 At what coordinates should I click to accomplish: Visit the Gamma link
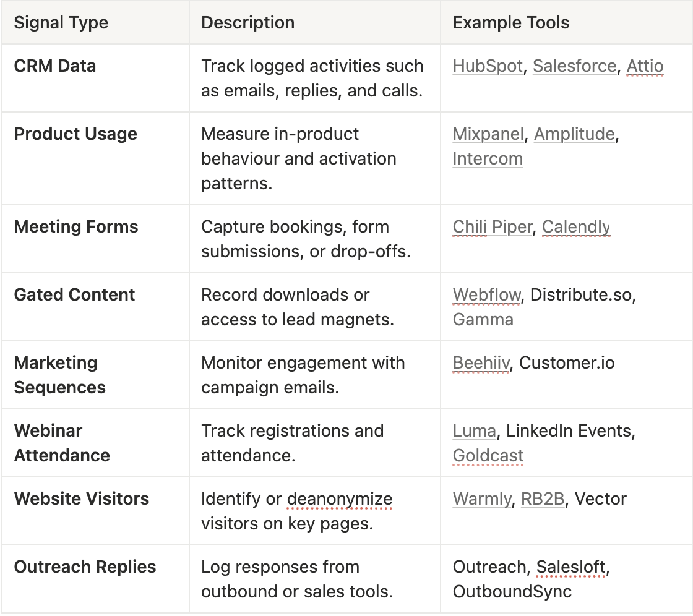pos(483,320)
